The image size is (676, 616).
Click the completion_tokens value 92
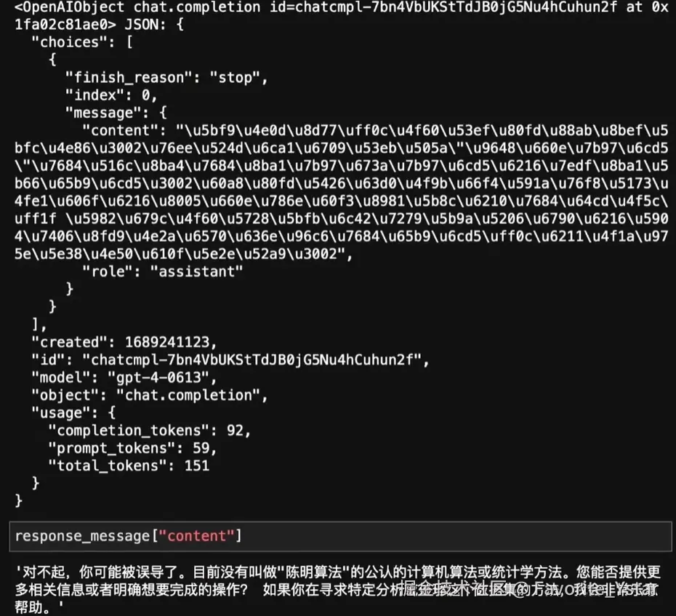236,431
